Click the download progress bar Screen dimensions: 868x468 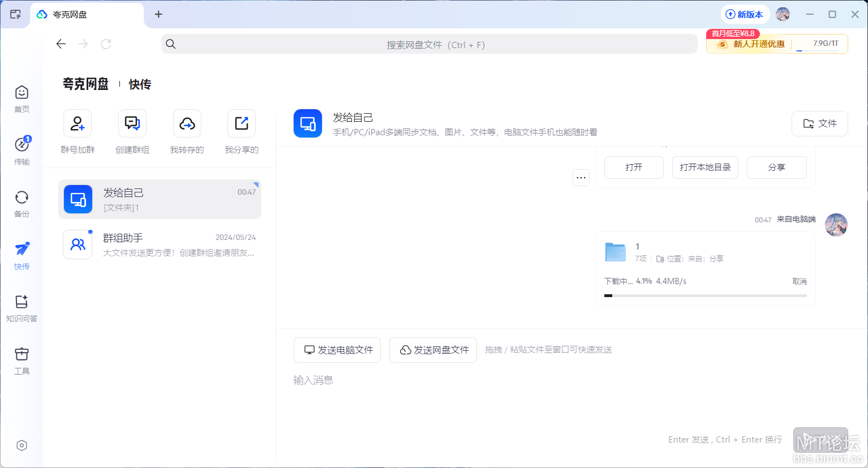pyautogui.click(x=705, y=295)
